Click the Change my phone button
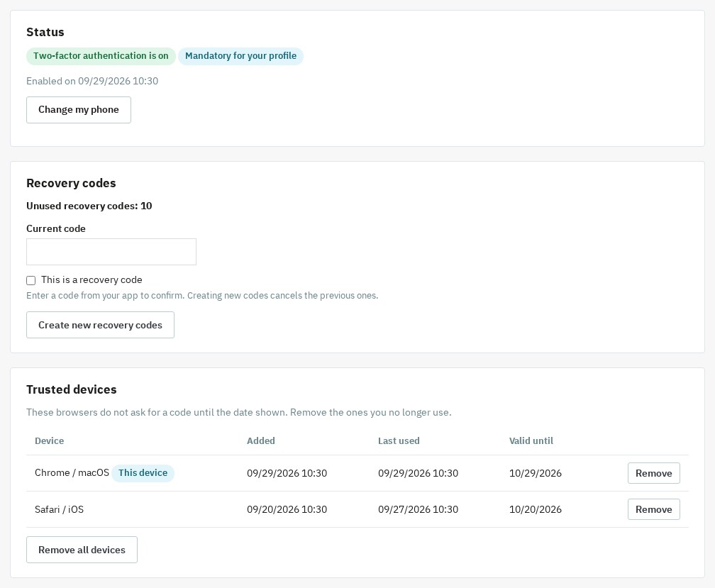Image resolution: width=715 pixels, height=588 pixels. 79,110
